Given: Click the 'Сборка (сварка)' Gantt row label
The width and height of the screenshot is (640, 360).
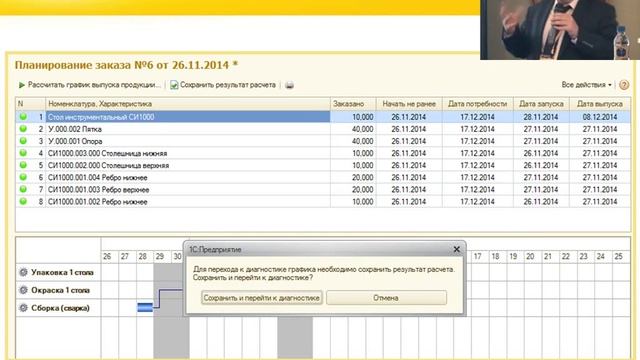Looking at the screenshot, I should click(x=60, y=308).
